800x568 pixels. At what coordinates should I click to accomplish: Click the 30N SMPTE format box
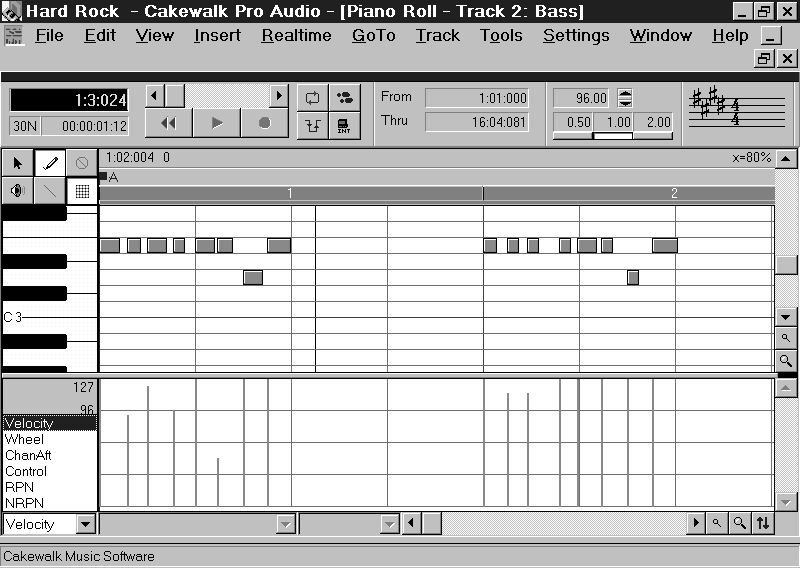click(x=24, y=126)
